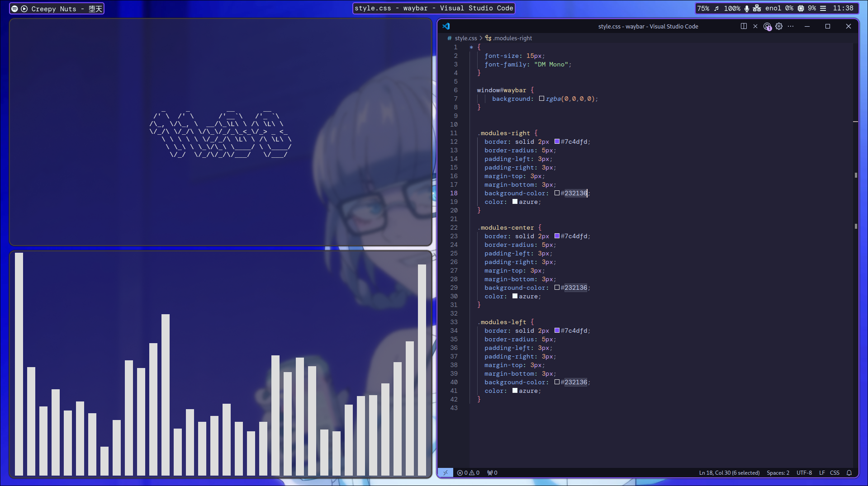The height and width of the screenshot is (486, 868).
Task: Click the VS Code logo icon
Action: click(446, 26)
